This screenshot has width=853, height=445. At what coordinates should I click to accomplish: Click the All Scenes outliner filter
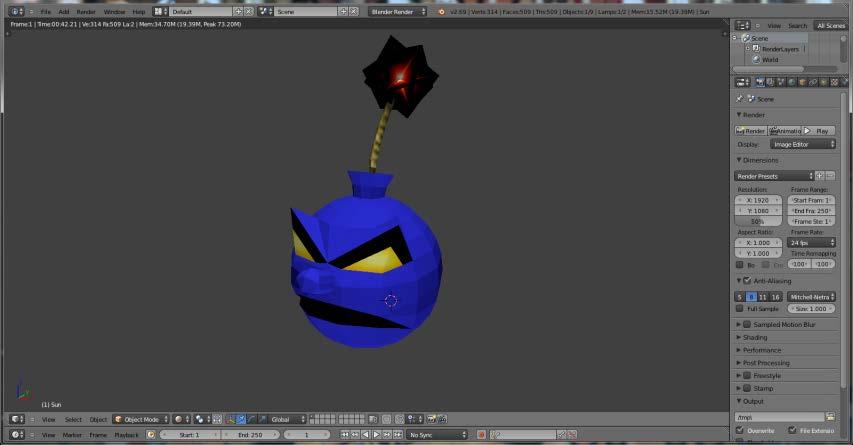tap(831, 26)
